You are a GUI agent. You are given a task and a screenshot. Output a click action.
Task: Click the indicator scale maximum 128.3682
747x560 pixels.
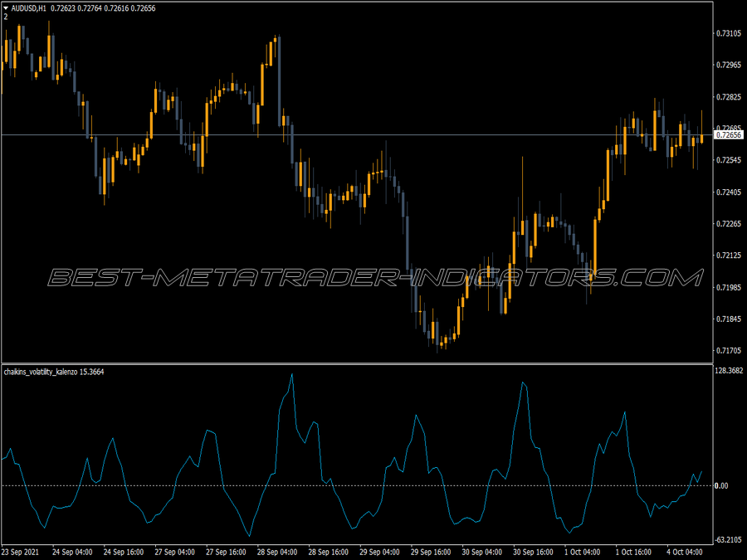[x=729, y=371]
